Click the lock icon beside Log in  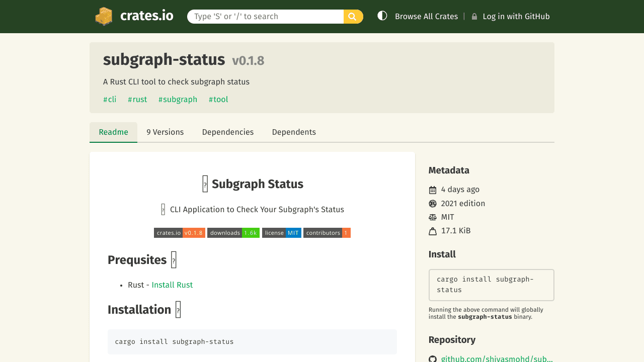click(474, 17)
